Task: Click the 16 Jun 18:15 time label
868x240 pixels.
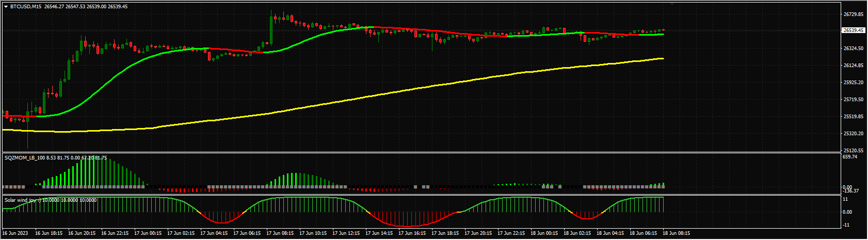Action: tap(50, 233)
